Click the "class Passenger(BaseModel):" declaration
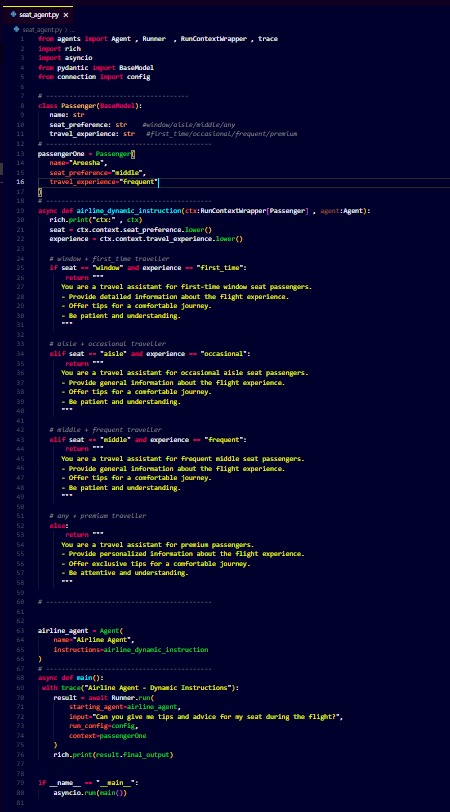The height and width of the screenshot is (812, 450). click(90, 106)
